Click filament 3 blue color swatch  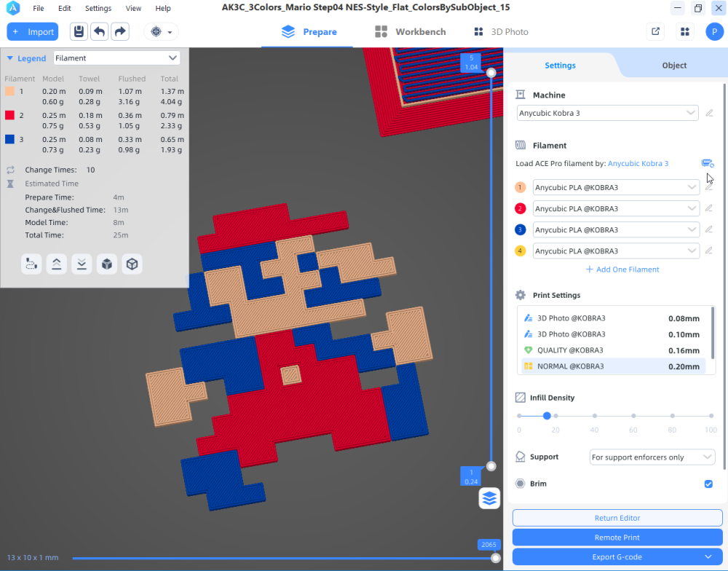tap(520, 229)
